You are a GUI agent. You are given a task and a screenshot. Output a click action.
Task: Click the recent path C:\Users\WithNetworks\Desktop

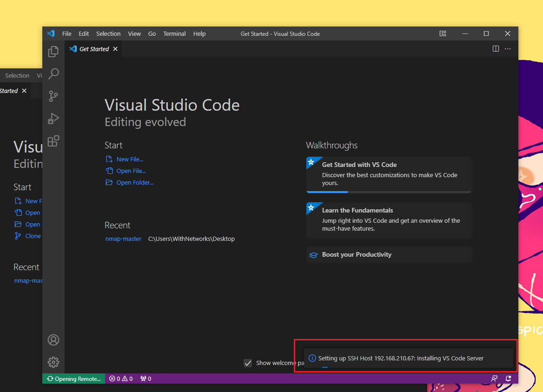click(192, 239)
